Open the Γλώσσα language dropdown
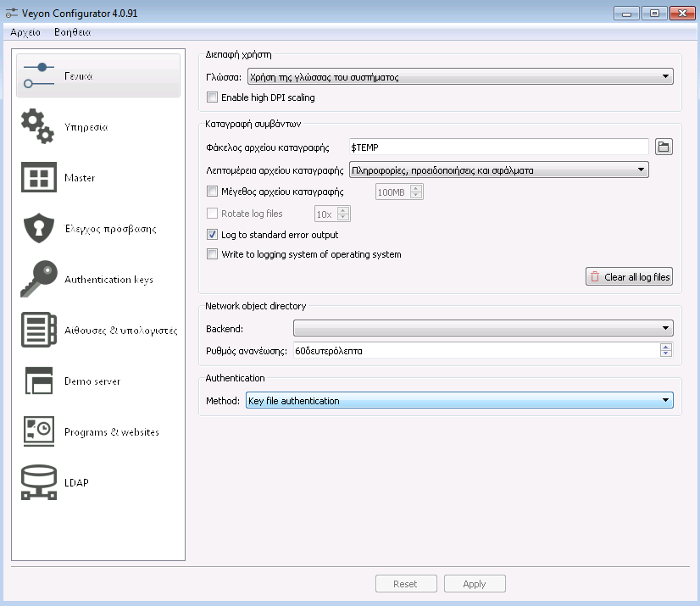Screen dimensions: 700x606 click(460, 77)
